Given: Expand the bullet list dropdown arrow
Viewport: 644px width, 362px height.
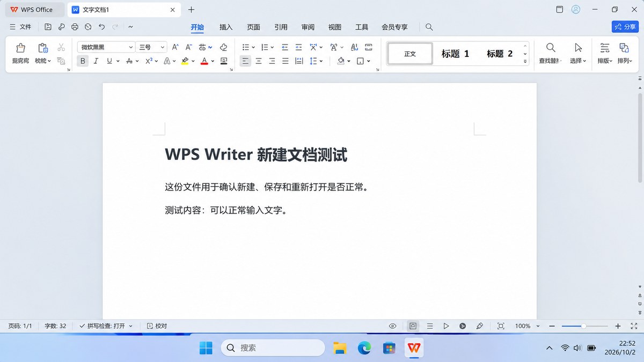Looking at the screenshot, I should (x=253, y=47).
